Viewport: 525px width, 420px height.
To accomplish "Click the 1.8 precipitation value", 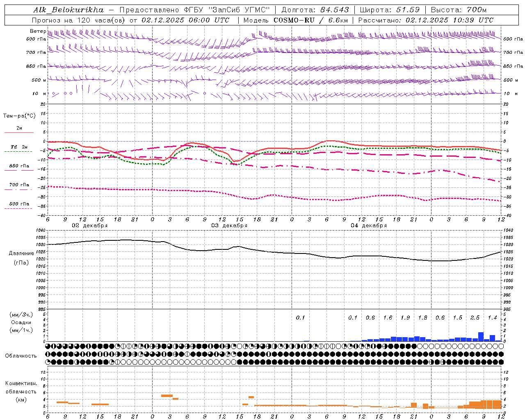I will tap(422, 318).
